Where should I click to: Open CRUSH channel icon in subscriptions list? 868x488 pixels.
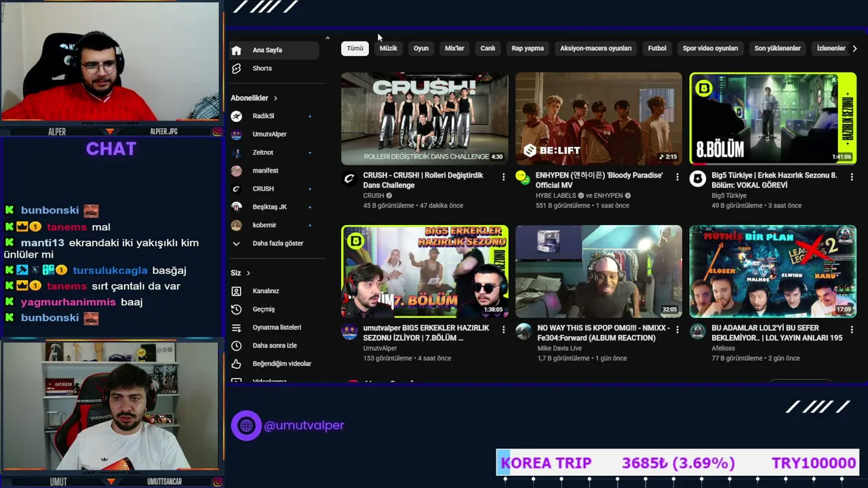pyautogui.click(x=236, y=189)
